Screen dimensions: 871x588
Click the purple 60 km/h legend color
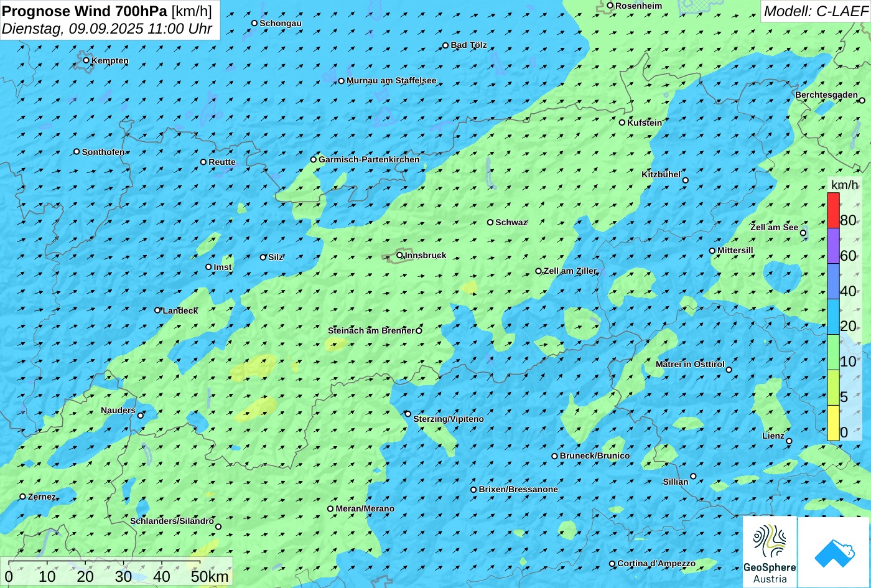click(x=833, y=246)
